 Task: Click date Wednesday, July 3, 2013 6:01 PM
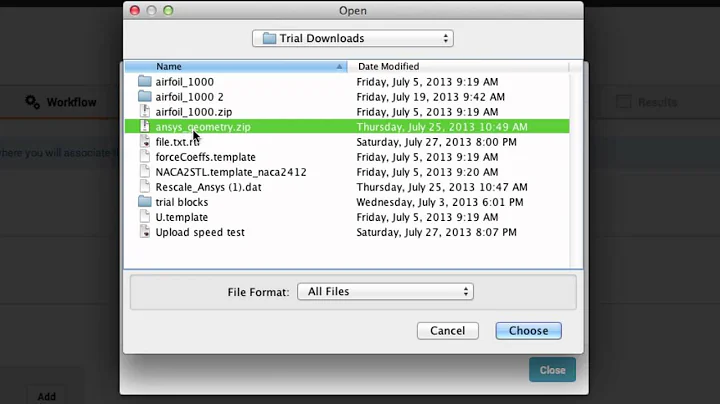pos(440,202)
